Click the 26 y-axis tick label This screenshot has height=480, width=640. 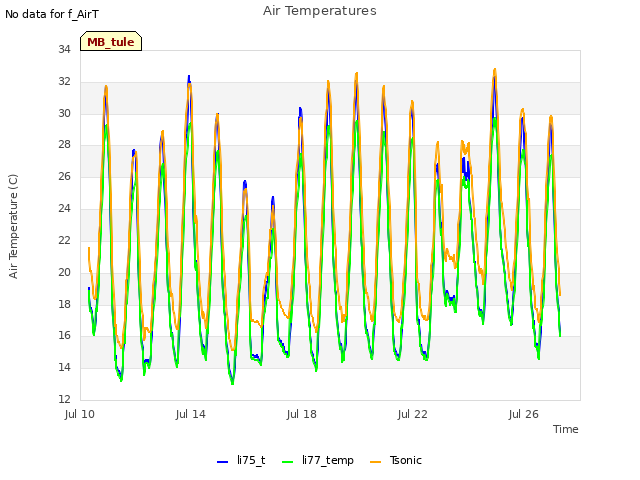click(x=64, y=176)
